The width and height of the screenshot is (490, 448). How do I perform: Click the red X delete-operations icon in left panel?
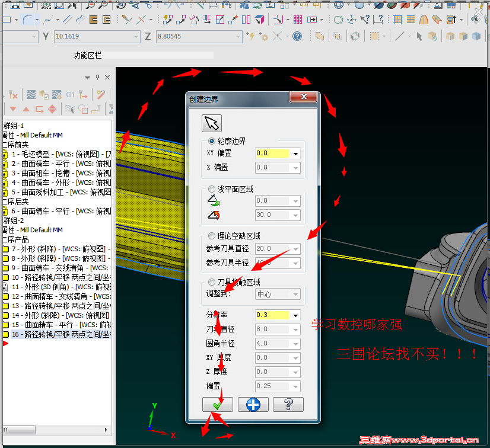(13, 95)
